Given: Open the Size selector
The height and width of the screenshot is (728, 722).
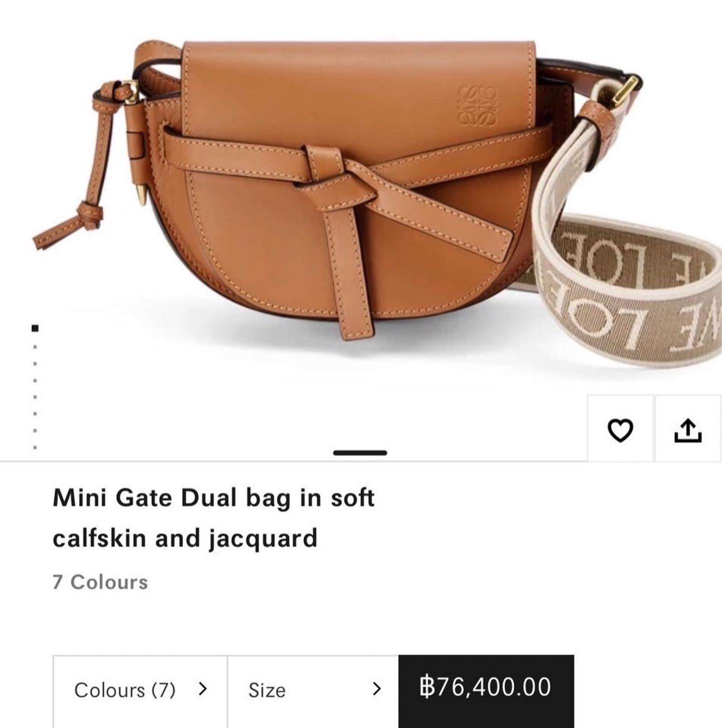Looking at the screenshot, I should [x=313, y=690].
